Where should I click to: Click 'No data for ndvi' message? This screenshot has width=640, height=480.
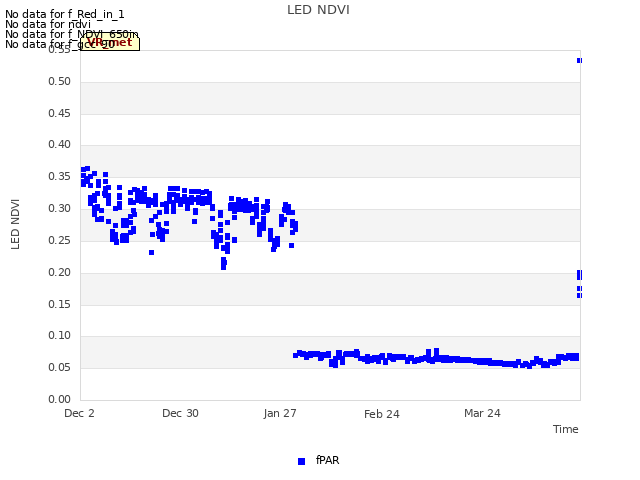48,24
